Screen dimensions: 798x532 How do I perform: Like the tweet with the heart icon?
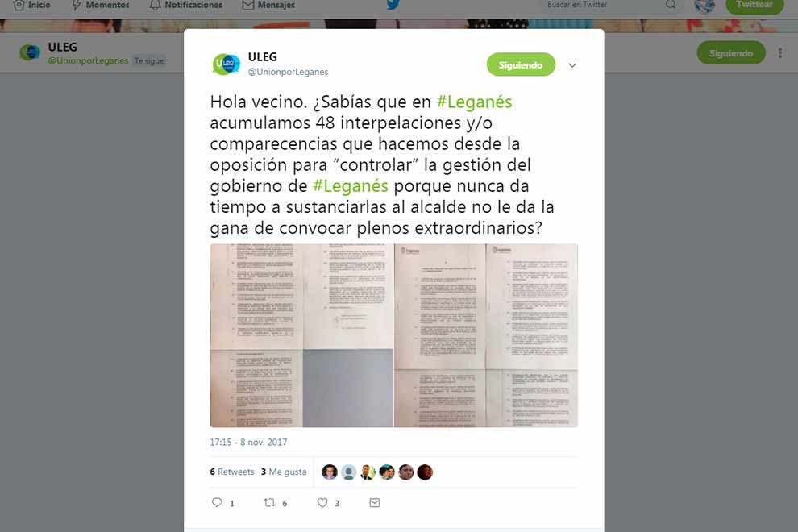(322, 502)
